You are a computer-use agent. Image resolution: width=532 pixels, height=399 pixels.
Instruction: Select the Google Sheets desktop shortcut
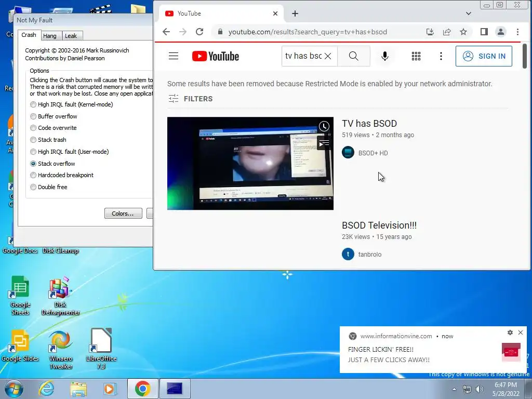pos(20,296)
